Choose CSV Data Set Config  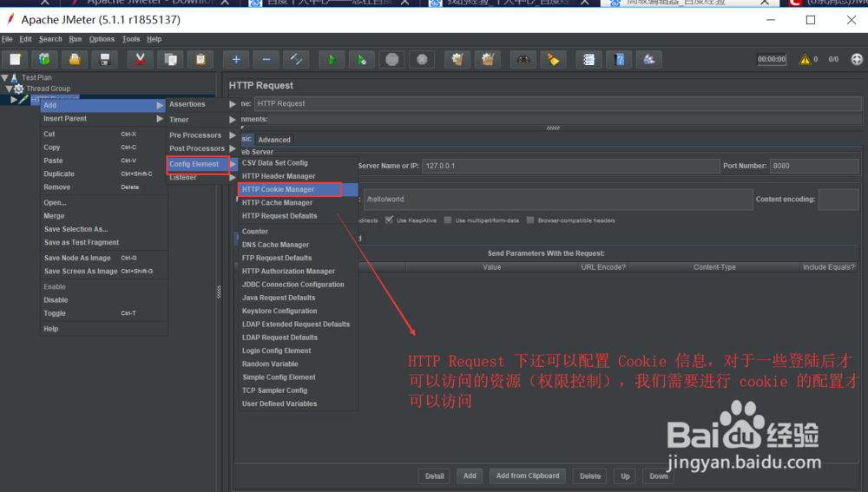298,163
